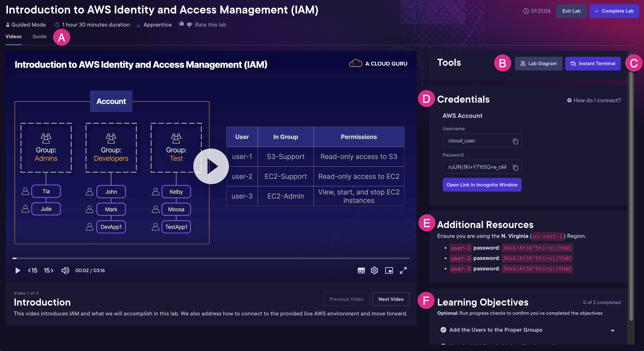
Task: Open the Instant Terminal tool
Action: 593,63
